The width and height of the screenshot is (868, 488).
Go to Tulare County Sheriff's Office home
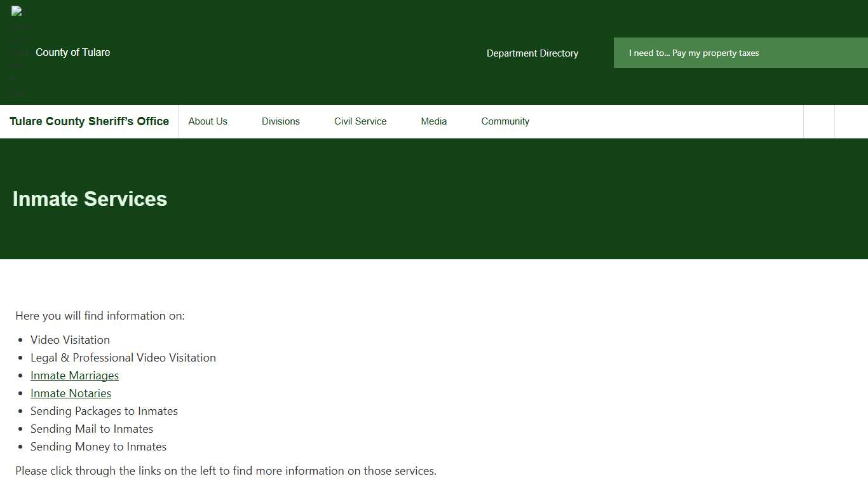click(89, 121)
